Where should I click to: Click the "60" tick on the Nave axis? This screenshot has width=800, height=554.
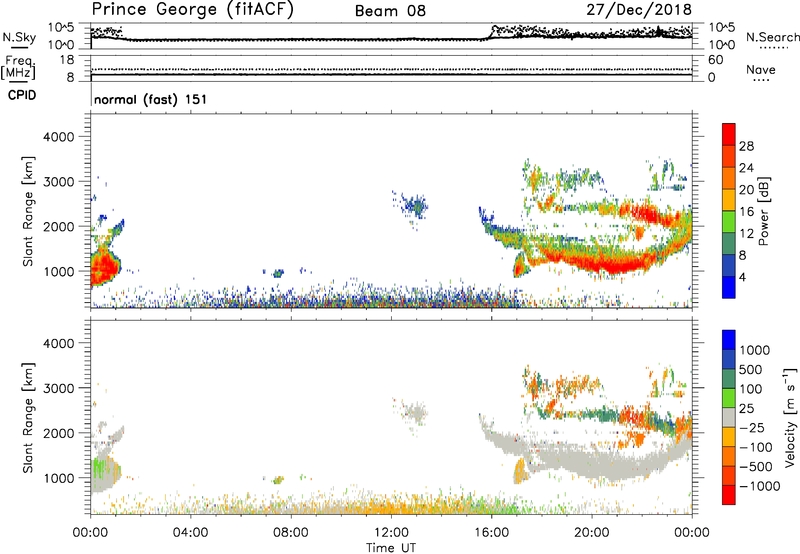[x=715, y=60]
